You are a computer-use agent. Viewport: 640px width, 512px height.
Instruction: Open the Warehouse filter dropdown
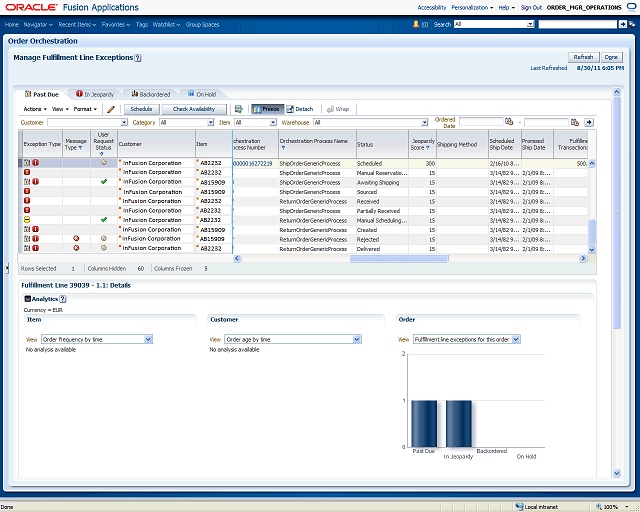pos(425,122)
